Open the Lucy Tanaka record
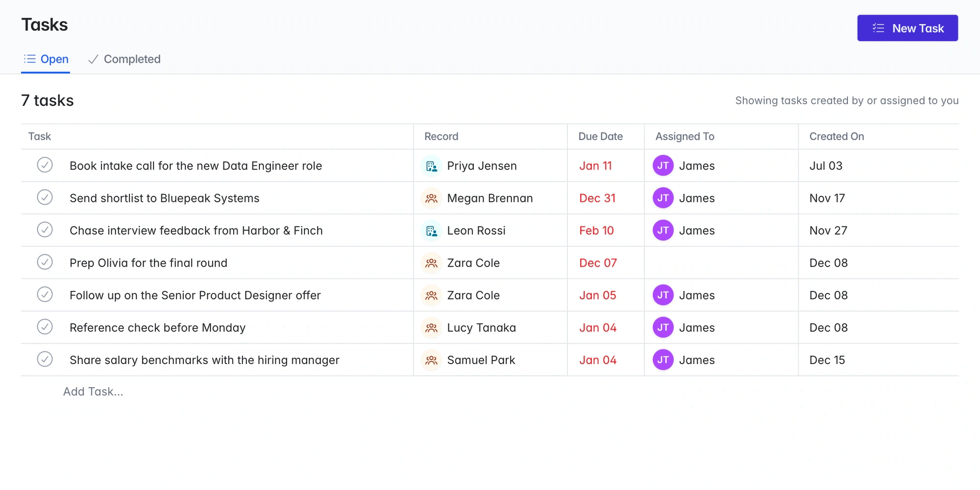 point(482,328)
